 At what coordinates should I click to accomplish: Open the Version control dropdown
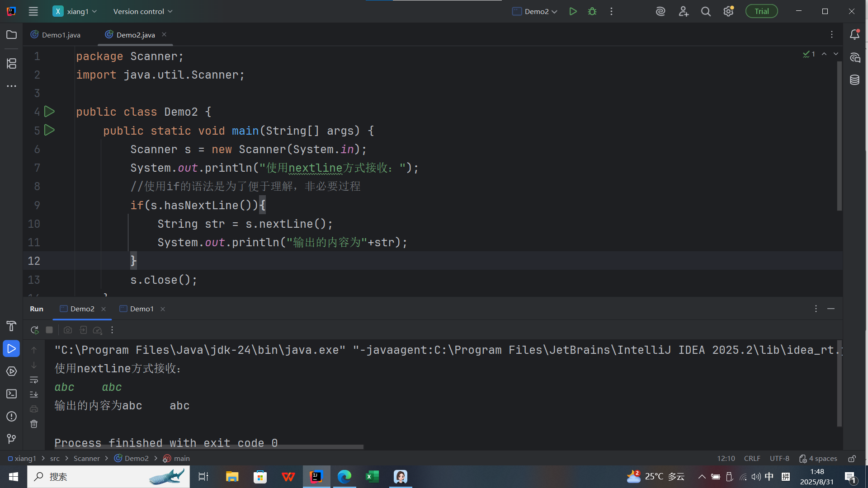point(142,11)
